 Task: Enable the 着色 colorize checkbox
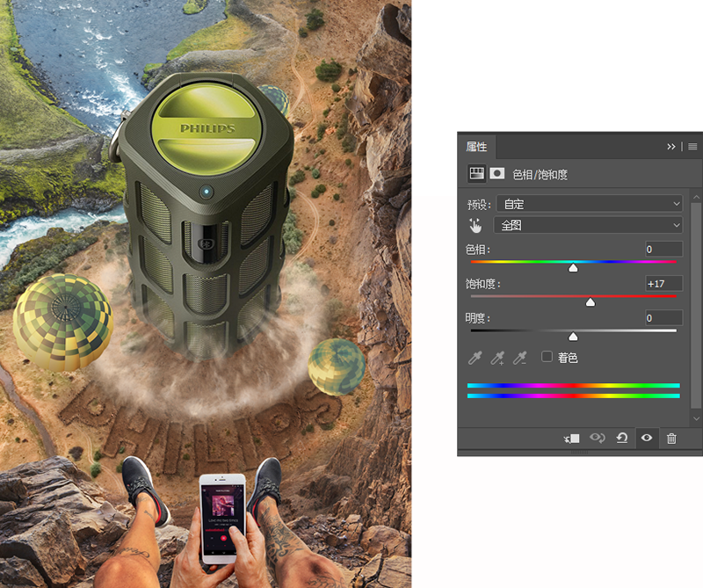pos(547,357)
